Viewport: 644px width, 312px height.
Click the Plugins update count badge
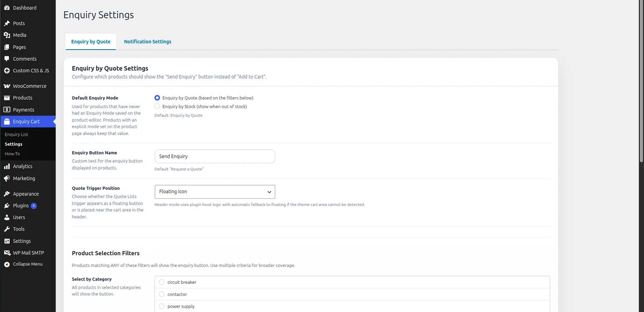[x=34, y=206]
